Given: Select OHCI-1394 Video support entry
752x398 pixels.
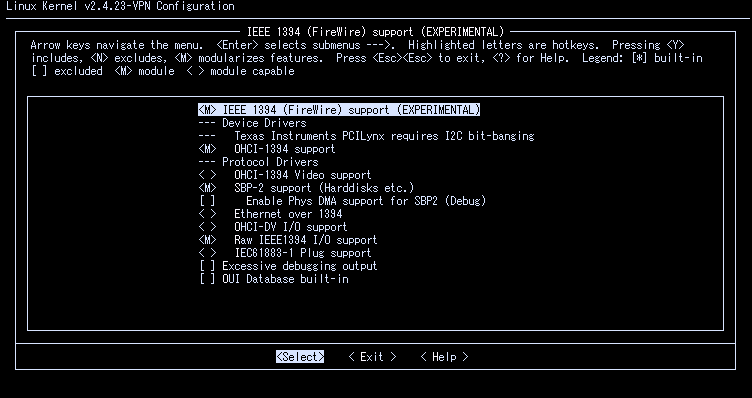Looking at the screenshot, I should pyautogui.click(x=303, y=175).
